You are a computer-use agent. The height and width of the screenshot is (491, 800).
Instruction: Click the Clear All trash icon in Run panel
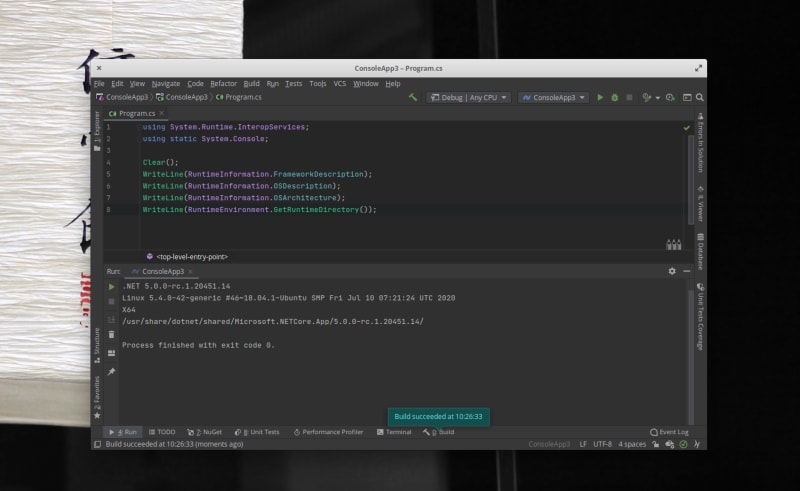coord(111,335)
